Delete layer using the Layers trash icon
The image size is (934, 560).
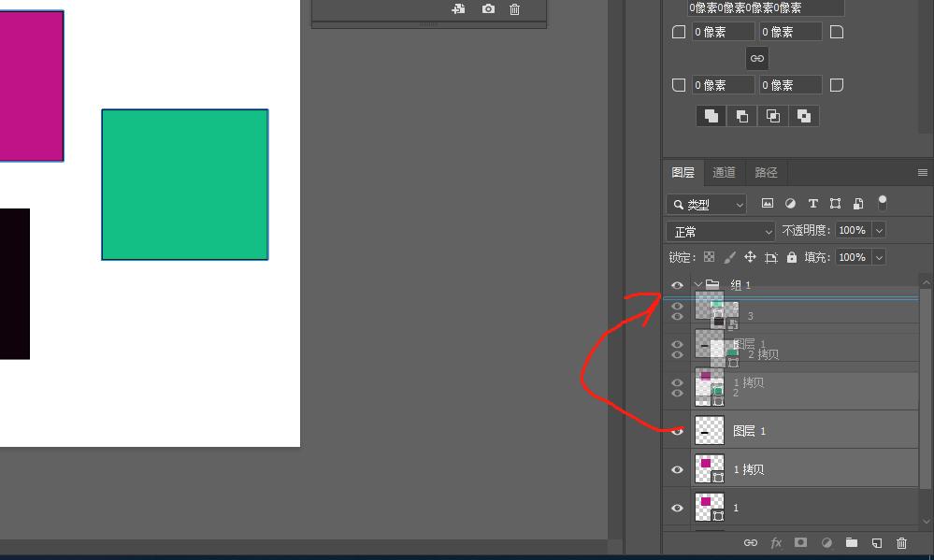[x=901, y=542]
